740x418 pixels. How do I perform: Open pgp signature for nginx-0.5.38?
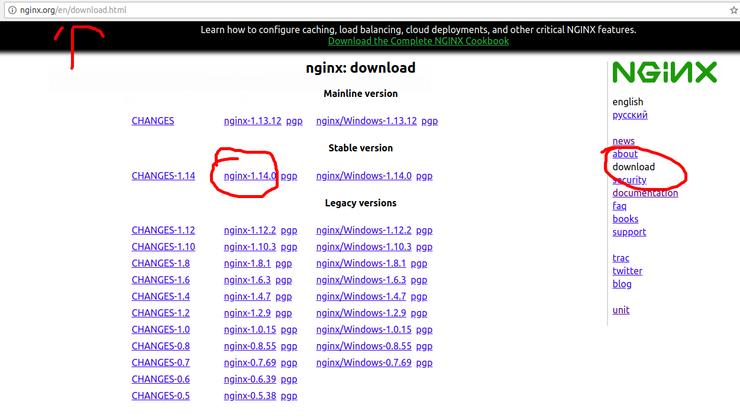(289, 396)
